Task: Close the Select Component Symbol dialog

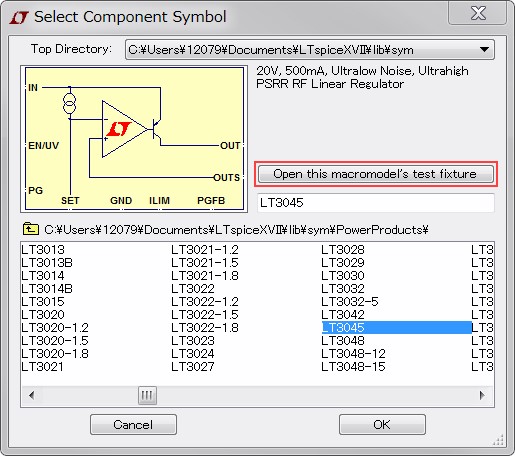Action: 478,13
